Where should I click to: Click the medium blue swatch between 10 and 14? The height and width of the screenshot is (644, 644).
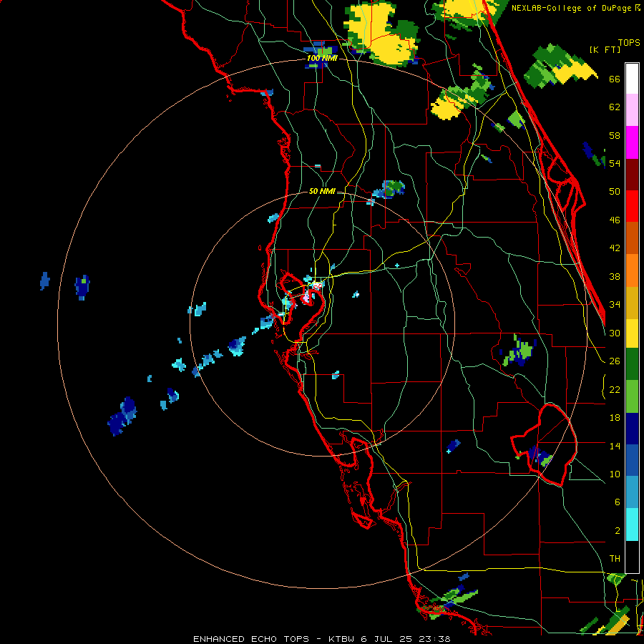(x=632, y=460)
